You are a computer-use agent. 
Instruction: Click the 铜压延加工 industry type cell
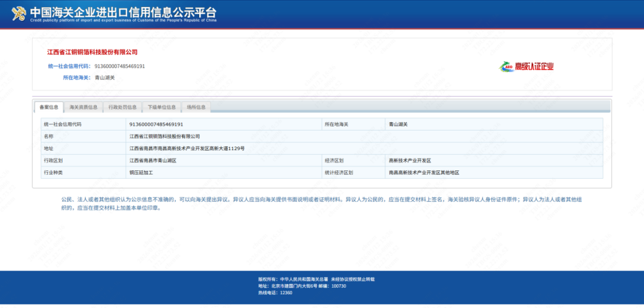[x=141, y=173]
